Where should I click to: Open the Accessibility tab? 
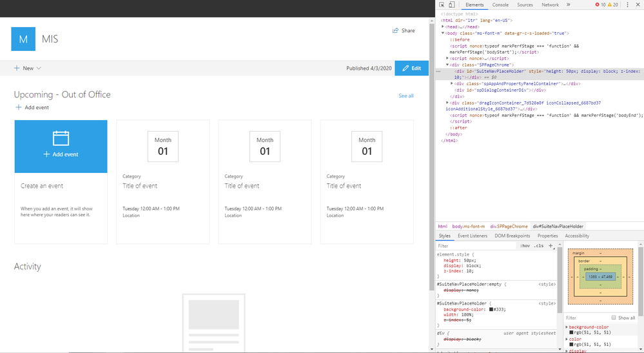coord(577,236)
